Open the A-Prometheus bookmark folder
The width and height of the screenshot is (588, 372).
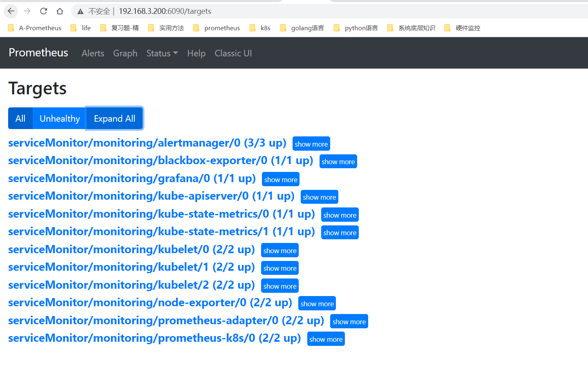tap(34, 28)
